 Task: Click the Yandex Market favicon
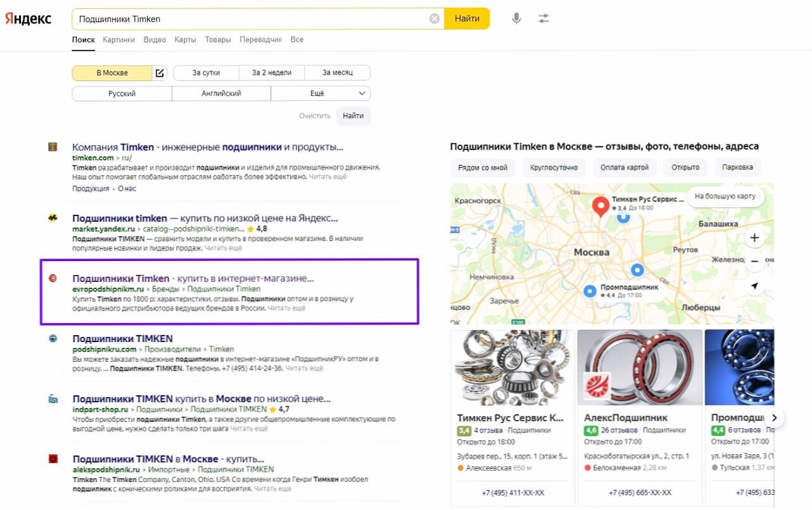point(53,218)
